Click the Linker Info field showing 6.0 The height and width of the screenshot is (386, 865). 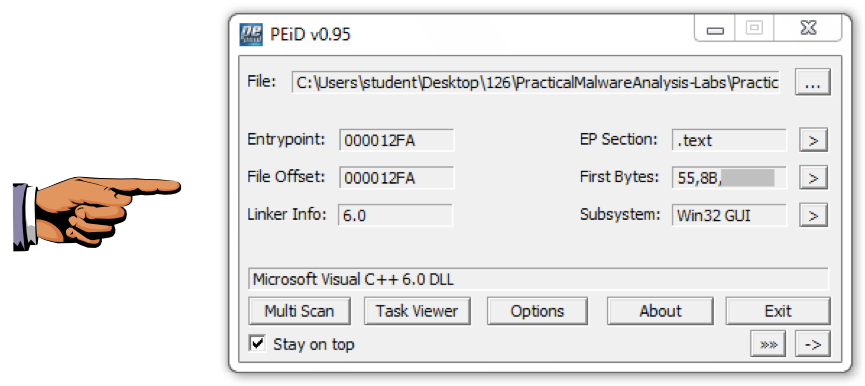coord(396,215)
